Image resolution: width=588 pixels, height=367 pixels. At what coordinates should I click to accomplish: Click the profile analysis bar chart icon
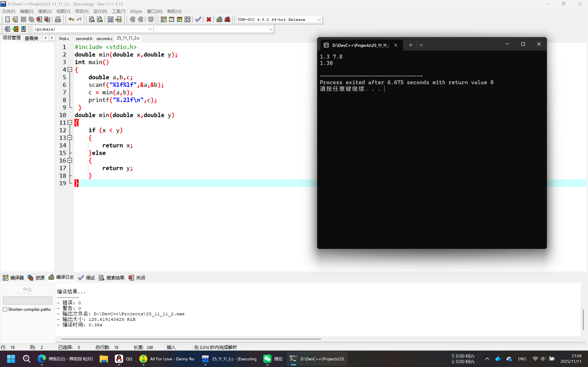click(219, 19)
